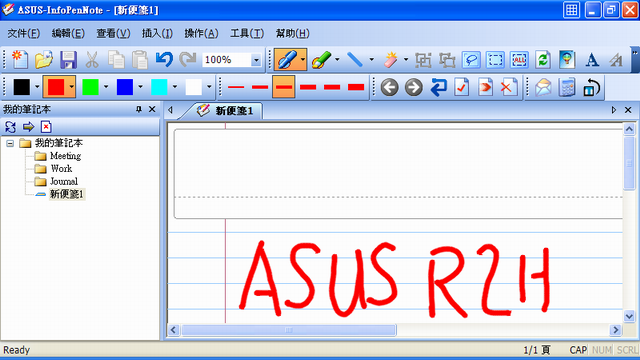Delete page with red X page icon

(x=509, y=87)
